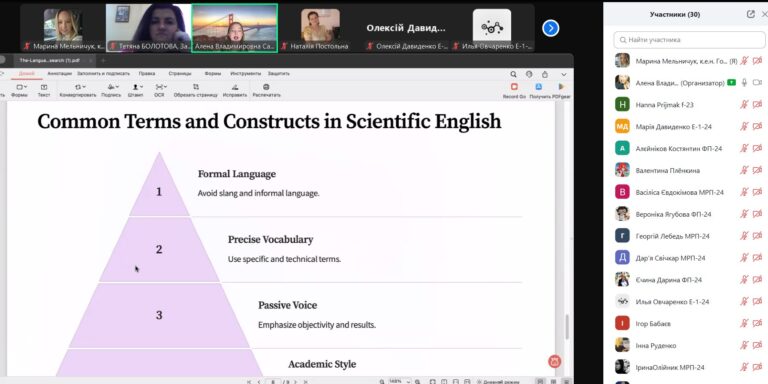Toggle muted mic for Hanna Prijmak f-23

744,104
